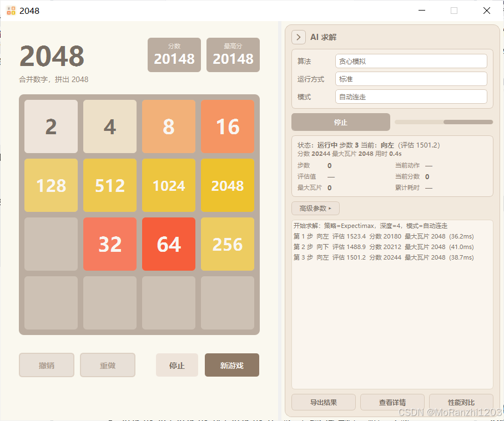Select the 第 1 步 log entry
504x421 pixels.
[384, 236]
